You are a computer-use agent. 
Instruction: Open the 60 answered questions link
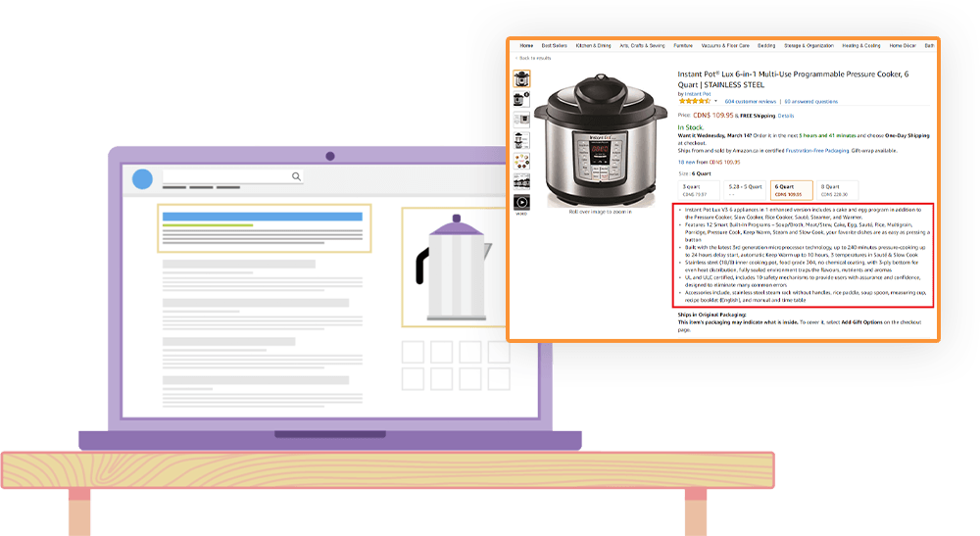coord(811,101)
